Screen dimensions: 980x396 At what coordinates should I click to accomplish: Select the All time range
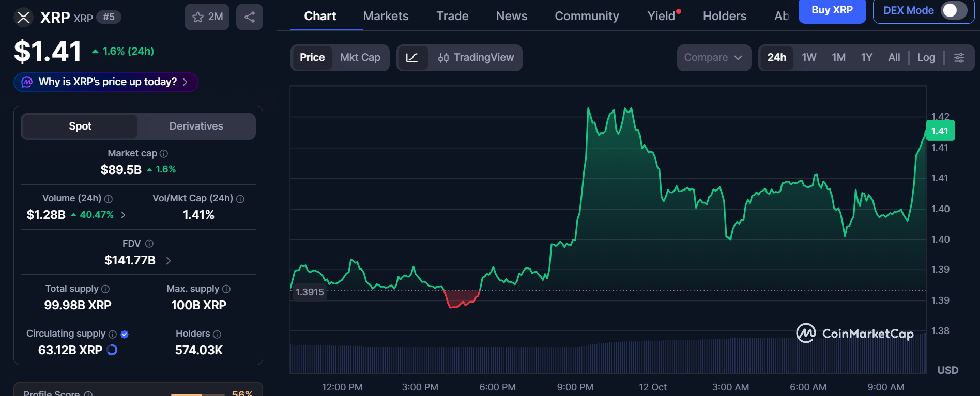894,57
